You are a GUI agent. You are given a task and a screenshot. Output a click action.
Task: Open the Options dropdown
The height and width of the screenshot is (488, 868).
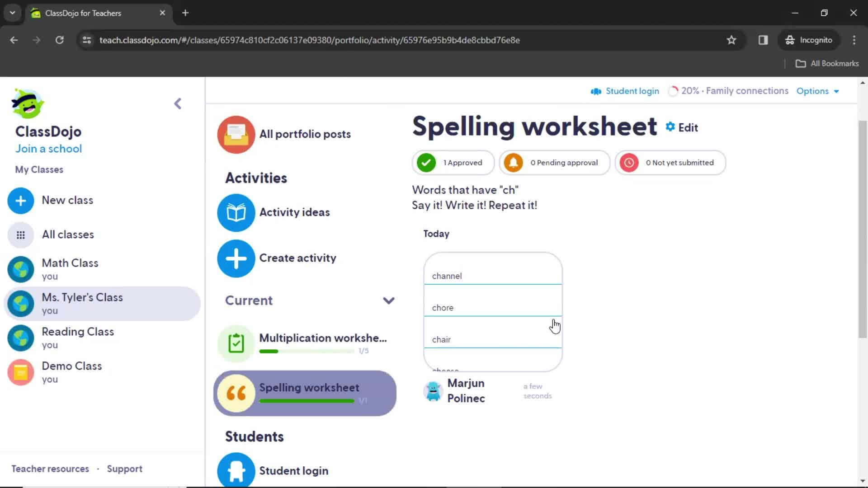click(817, 91)
